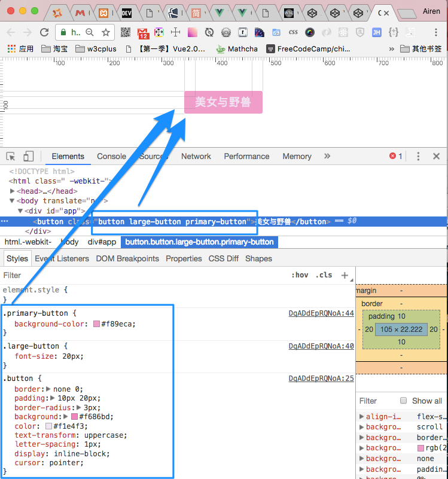The width and height of the screenshot is (448, 479).
Task: Expand the border shorthand property
Action: coord(48,389)
